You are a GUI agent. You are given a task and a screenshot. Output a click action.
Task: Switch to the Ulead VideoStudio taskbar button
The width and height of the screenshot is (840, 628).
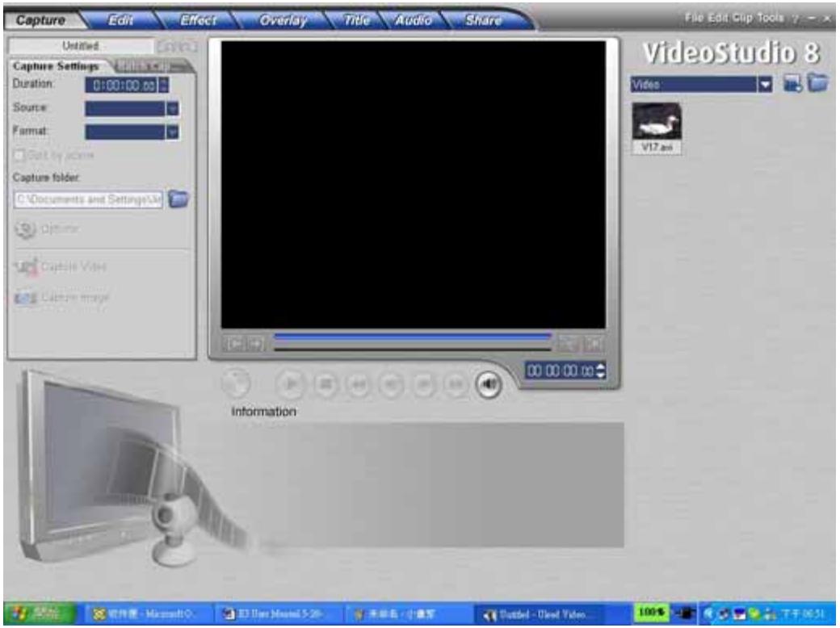539,614
